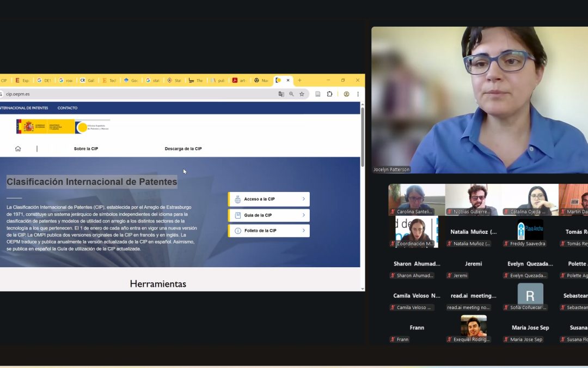588x368 pixels.
Task: Open the CONTACTO menu item
Action: click(68, 107)
